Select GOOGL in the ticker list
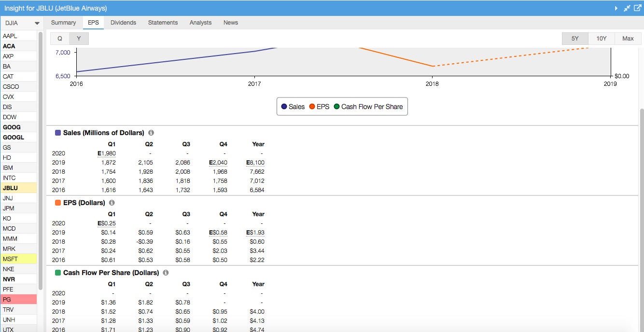644x332 pixels. pyautogui.click(x=18, y=138)
